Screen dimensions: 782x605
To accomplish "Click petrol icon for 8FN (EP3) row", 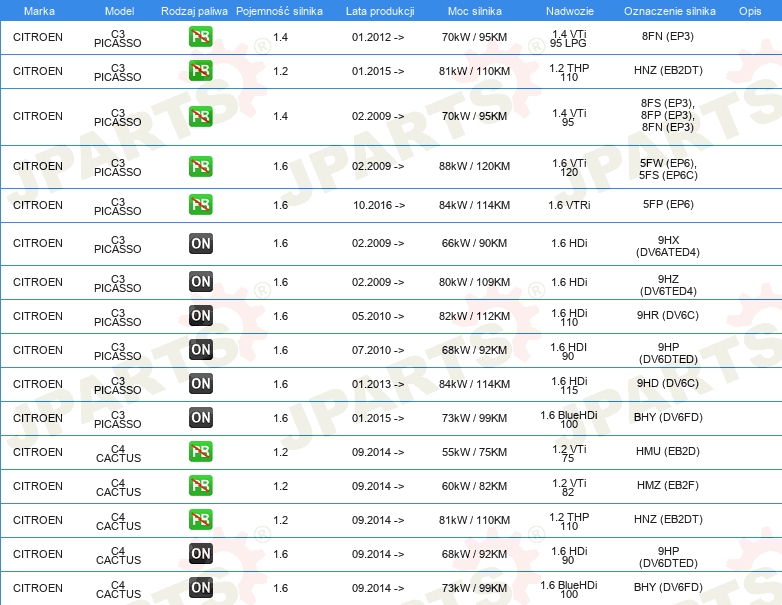I will (200, 37).
